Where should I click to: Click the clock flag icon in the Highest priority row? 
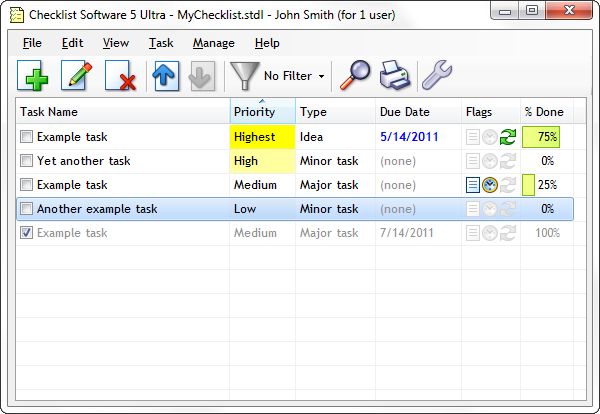pyautogui.click(x=490, y=137)
